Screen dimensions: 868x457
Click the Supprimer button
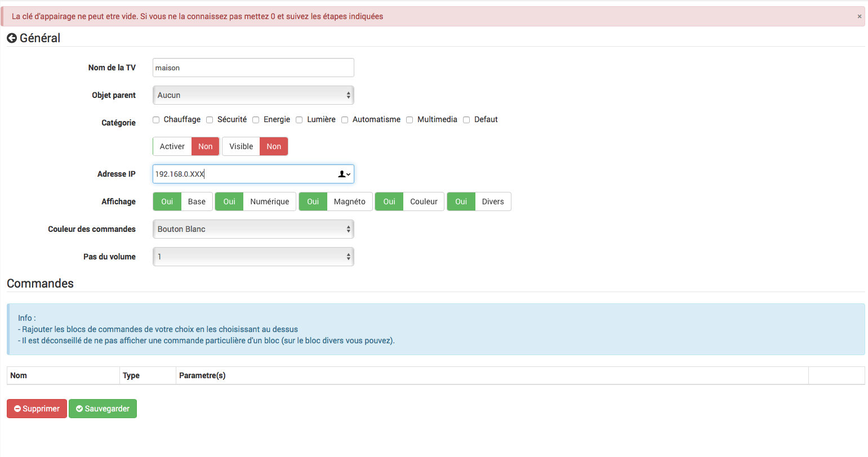pos(37,409)
